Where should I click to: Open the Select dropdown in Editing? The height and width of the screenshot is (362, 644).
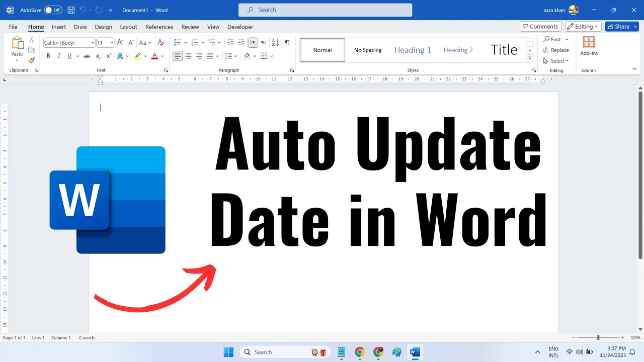(x=556, y=61)
